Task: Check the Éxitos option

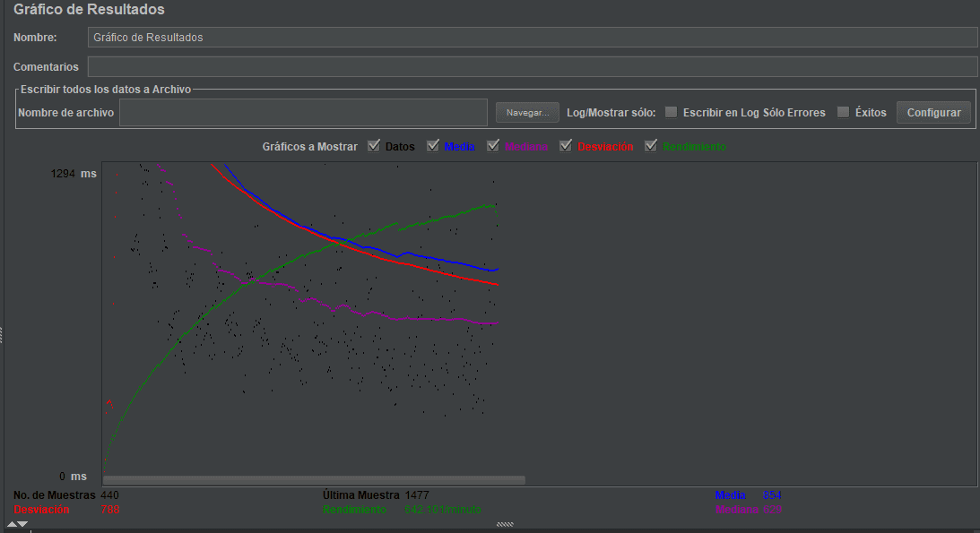Action: [841, 112]
